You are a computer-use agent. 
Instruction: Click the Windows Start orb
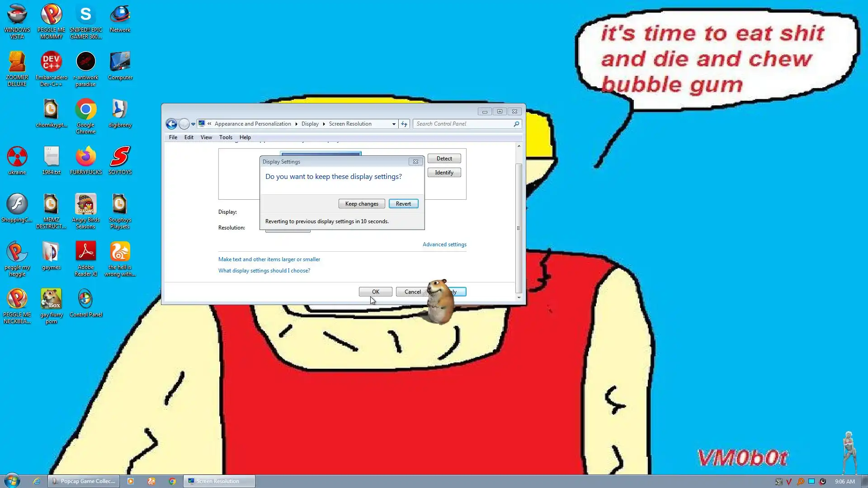(x=12, y=481)
